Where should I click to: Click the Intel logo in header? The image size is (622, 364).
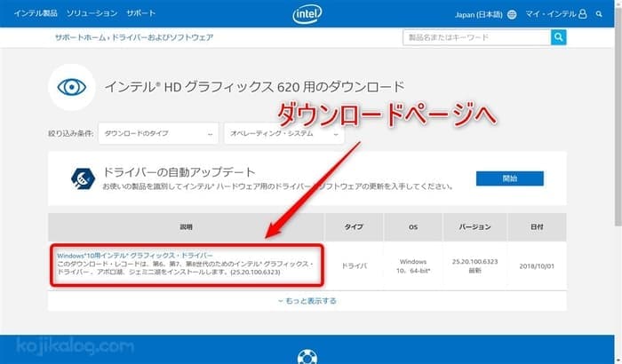[307, 14]
